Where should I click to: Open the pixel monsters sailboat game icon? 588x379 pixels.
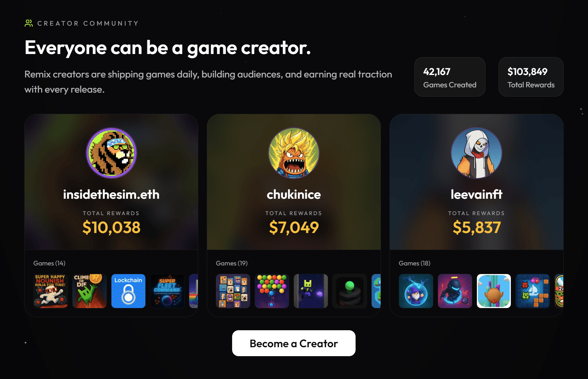pyautogui.click(x=533, y=291)
